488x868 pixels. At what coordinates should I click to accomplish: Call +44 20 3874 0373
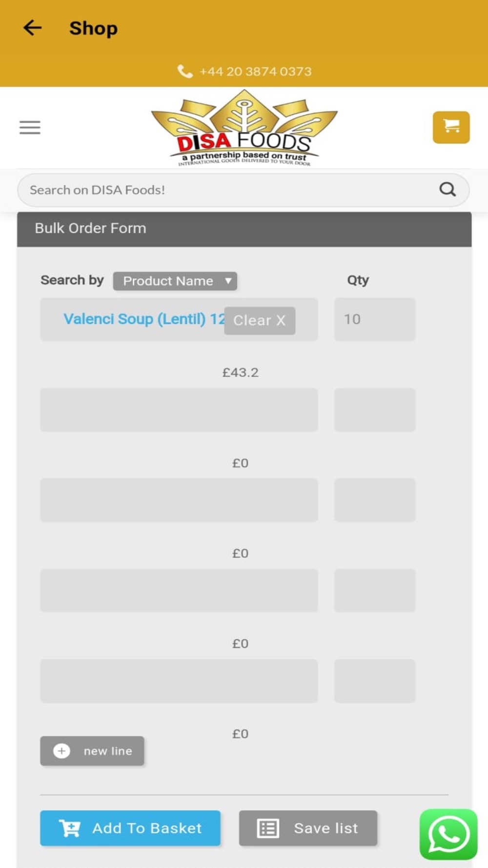pyautogui.click(x=255, y=72)
